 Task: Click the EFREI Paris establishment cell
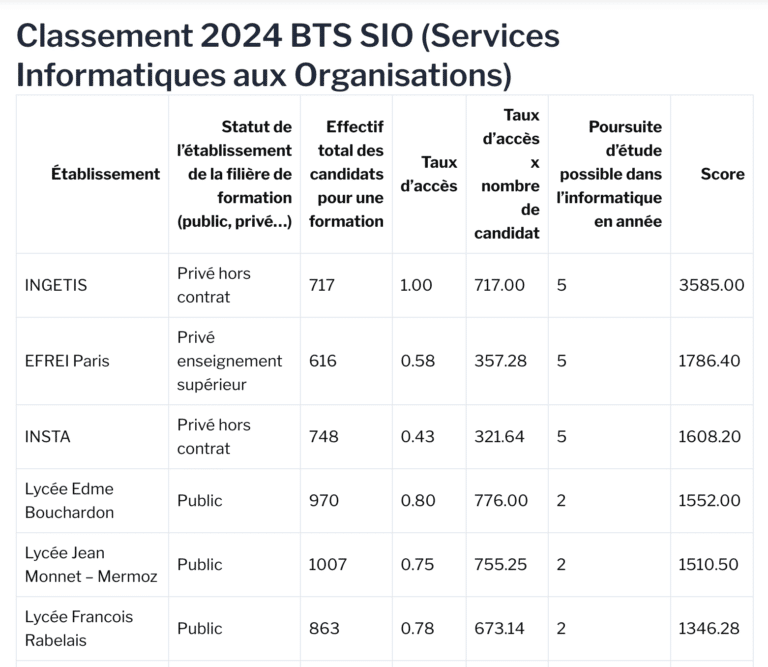click(x=67, y=361)
